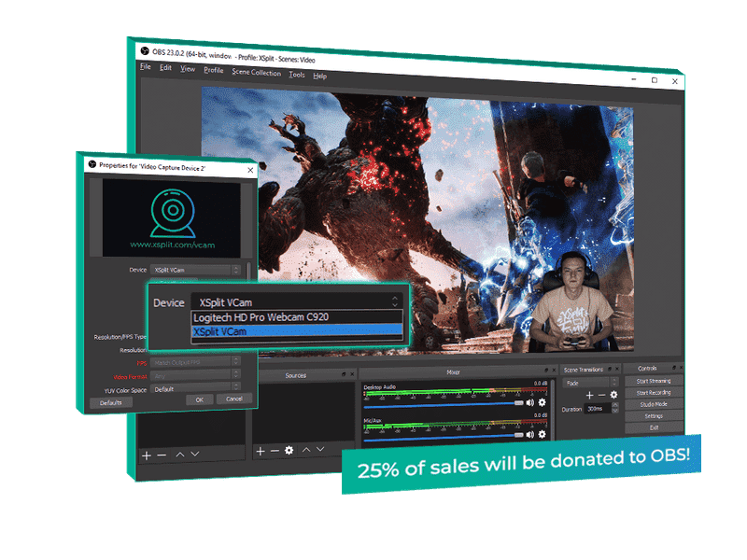
Task: Mute the Mic/Aux audio channel
Action: point(530,433)
